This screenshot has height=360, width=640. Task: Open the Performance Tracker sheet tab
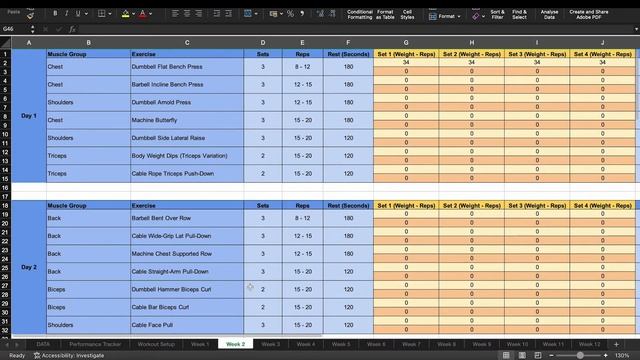[x=95, y=344]
